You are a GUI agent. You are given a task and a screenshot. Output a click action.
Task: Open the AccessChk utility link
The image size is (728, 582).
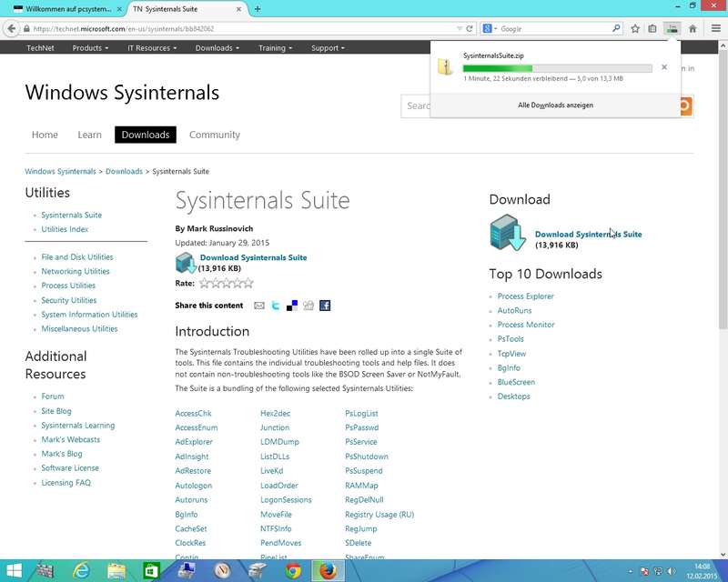[x=193, y=413]
